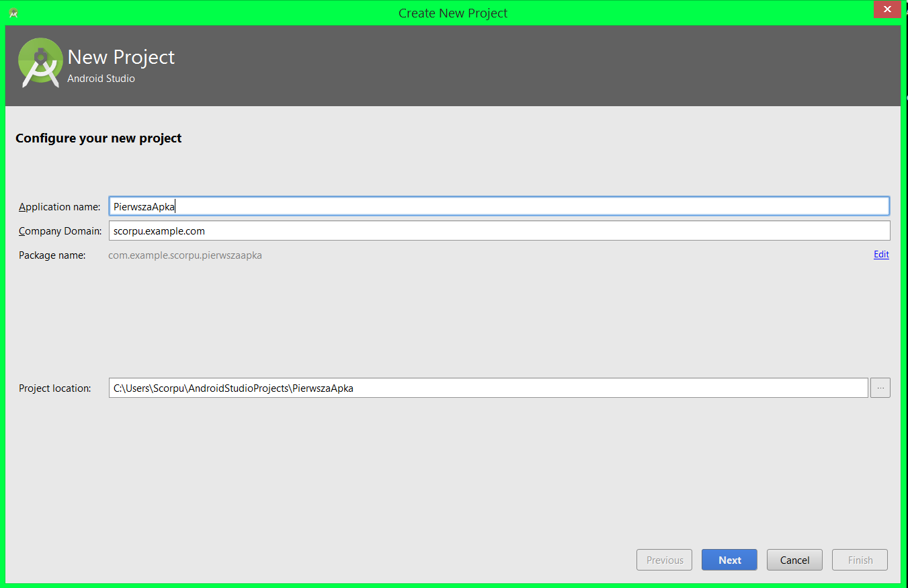Focus the Application name field
The image size is (908, 588).
(499, 206)
